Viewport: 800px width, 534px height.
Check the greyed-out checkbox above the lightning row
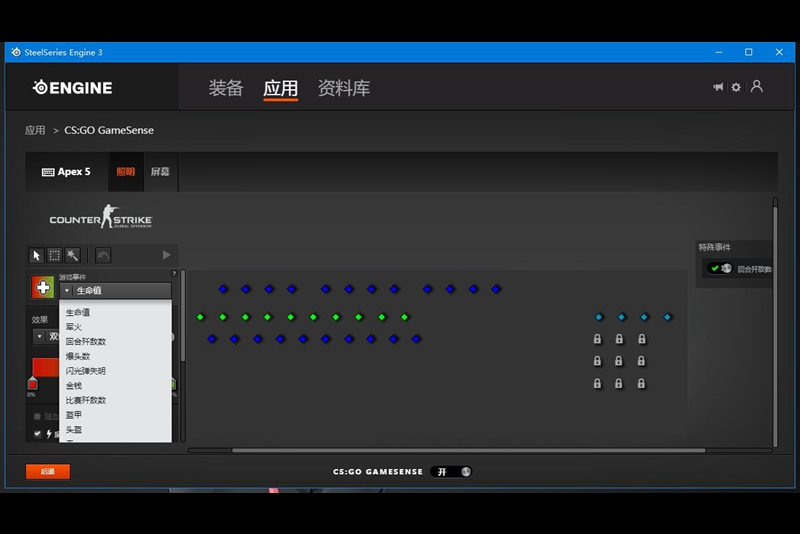(37, 417)
